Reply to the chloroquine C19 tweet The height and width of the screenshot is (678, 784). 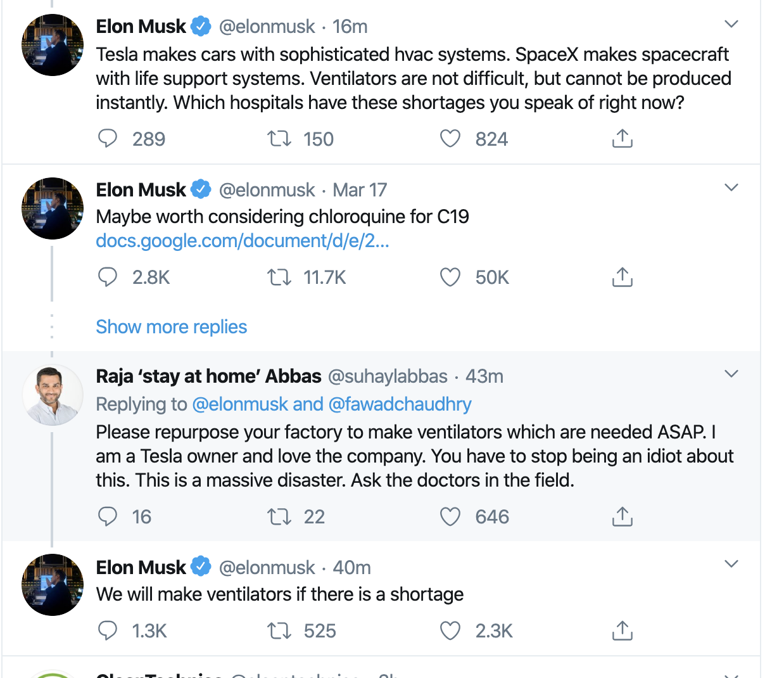click(x=108, y=277)
